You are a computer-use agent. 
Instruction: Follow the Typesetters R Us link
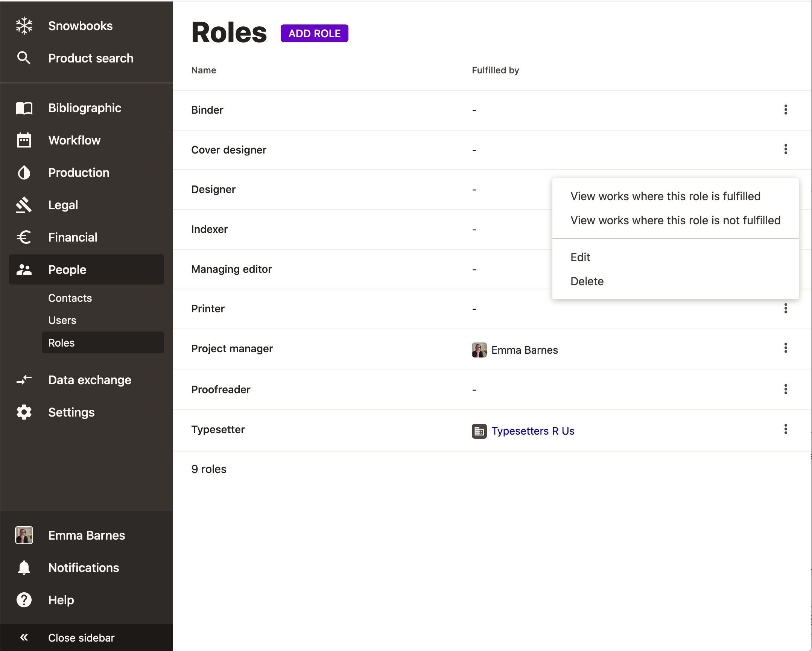click(x=532, y=431)
